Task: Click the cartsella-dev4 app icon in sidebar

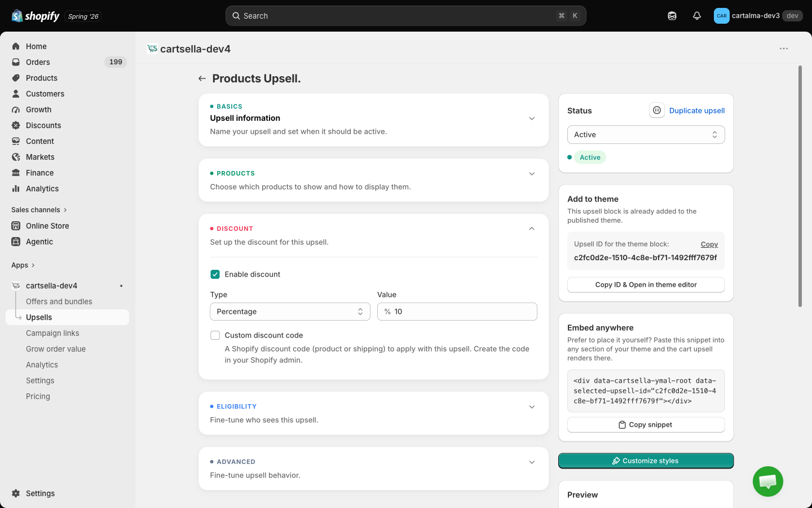Action: click(16, 286)
